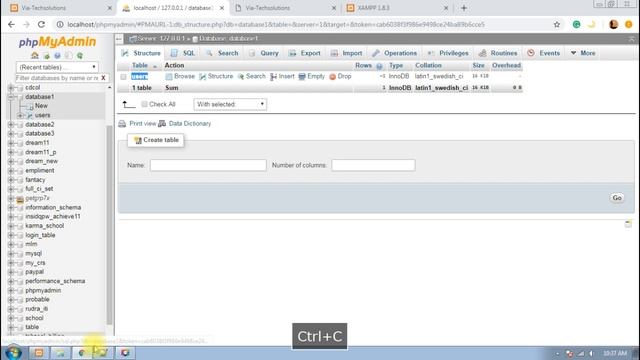
Task: Sort by the Table column header
Action: 140,65
